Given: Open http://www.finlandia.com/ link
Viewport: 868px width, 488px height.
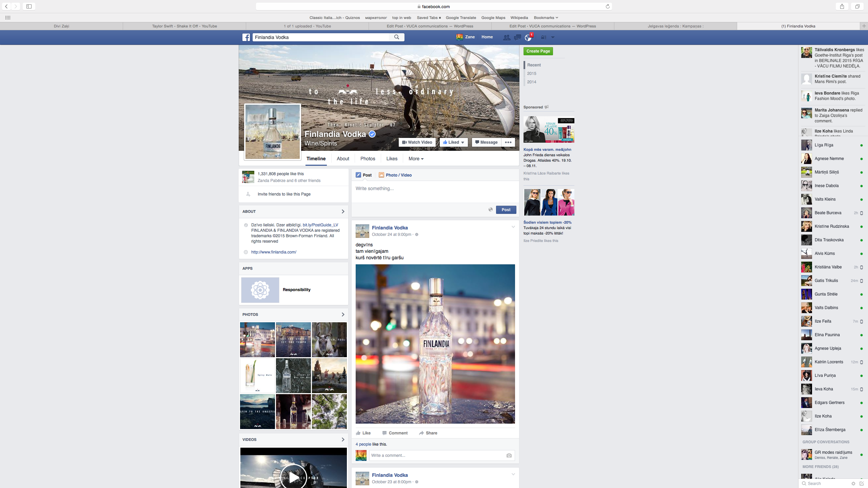Looking at the screenshot, I should (x=274, y=252).
